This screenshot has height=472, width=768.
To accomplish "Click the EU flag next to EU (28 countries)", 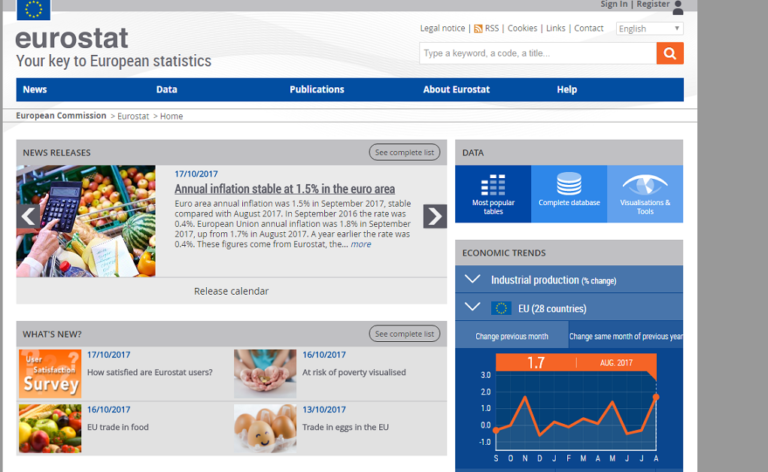I will pos(501,308).
